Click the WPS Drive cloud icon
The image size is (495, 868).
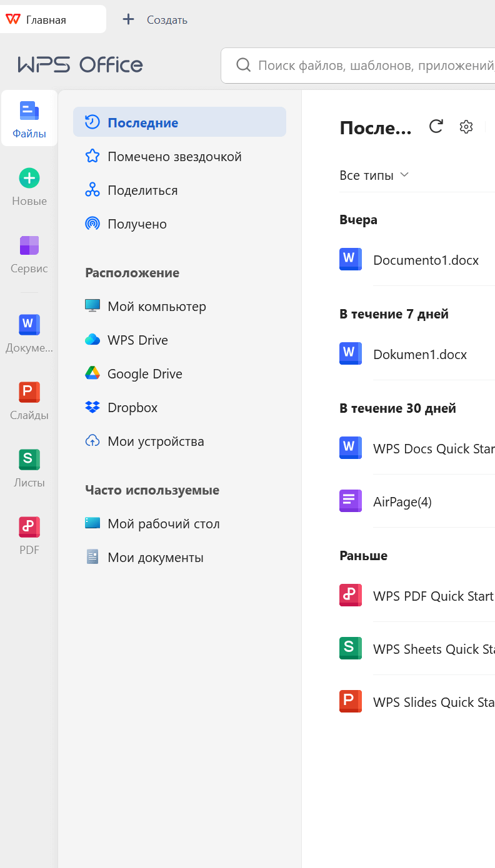92,340
